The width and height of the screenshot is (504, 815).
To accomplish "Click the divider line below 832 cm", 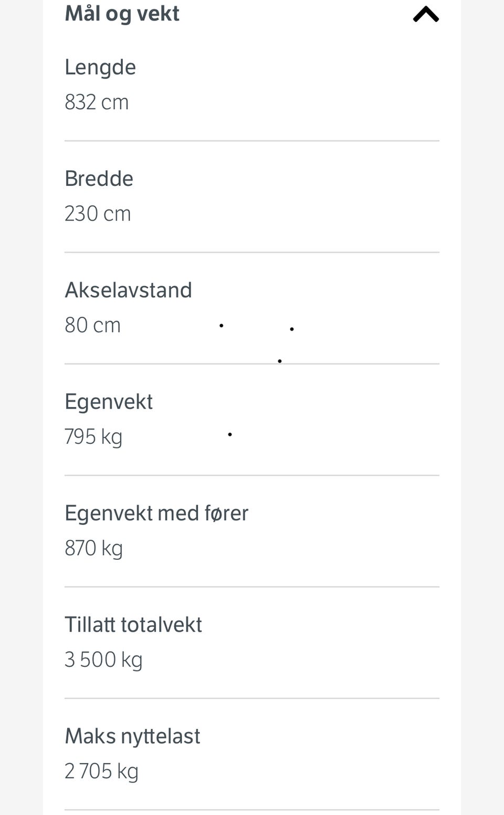I will [x=252, y=141].
